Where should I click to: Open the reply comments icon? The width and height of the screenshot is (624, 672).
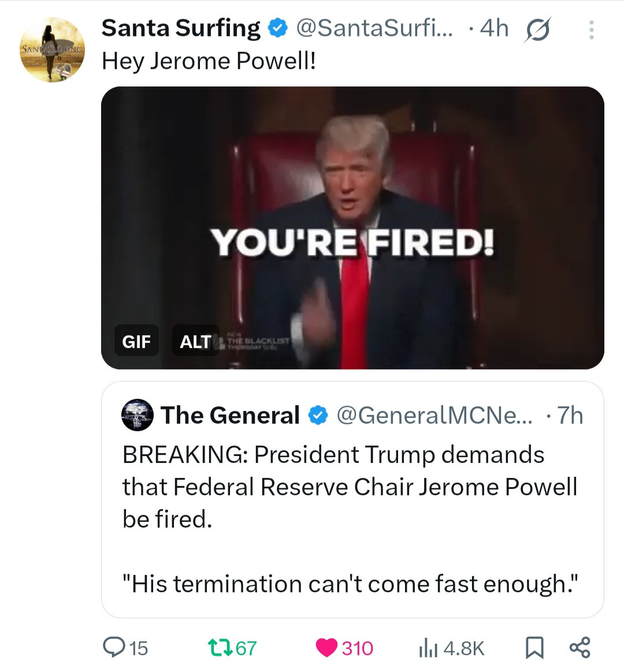[112, 648]
